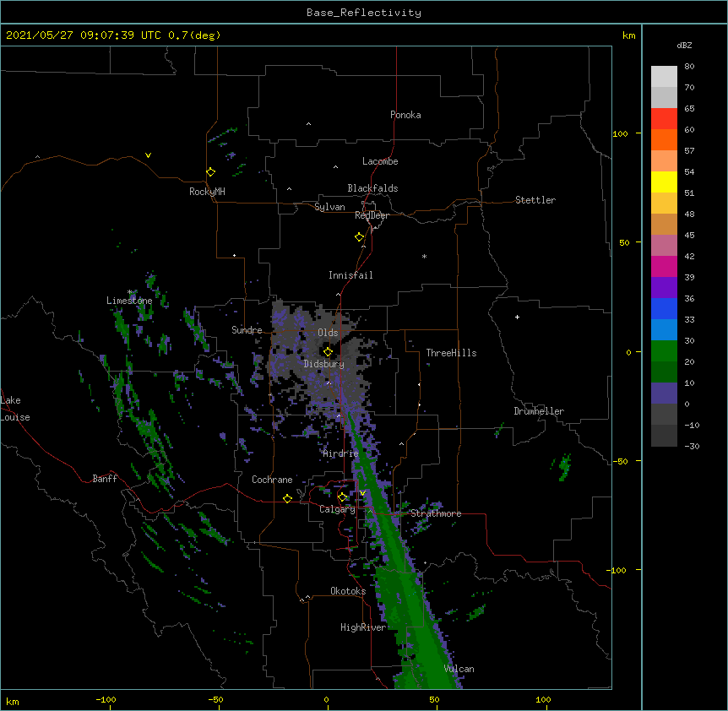Click the red 60-65 dBZ legend swatch
The width and height of the screenshot is (728, 711).
tap(664, 119)
